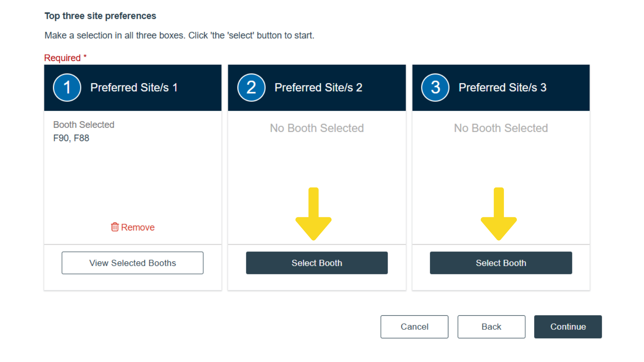
Task: Click the numbered circle 1 icon
Action: tap(67, 87)
